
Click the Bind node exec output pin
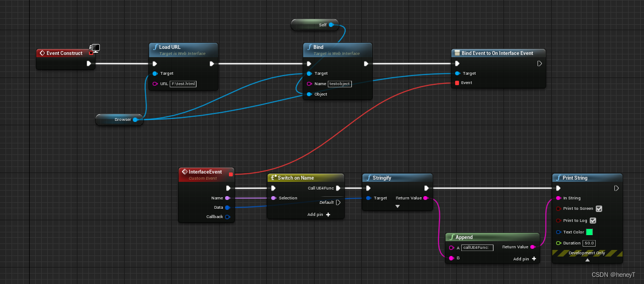point(366,63)
